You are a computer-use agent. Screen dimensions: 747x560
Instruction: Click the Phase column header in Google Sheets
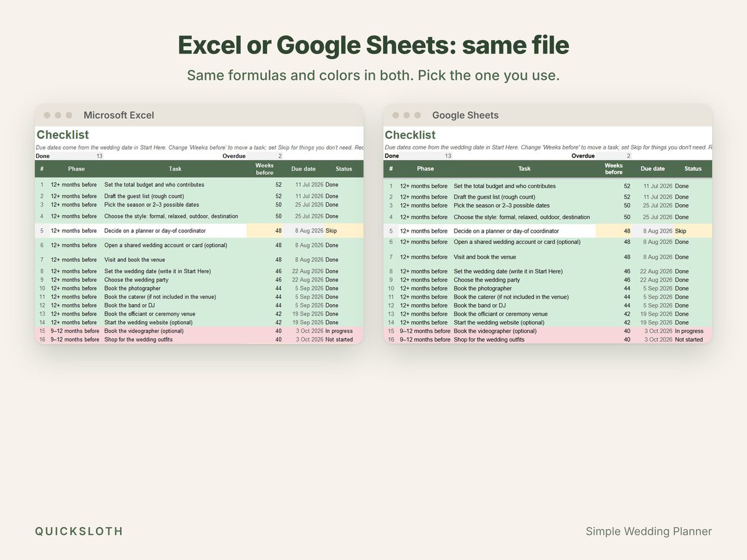[425, 169]
